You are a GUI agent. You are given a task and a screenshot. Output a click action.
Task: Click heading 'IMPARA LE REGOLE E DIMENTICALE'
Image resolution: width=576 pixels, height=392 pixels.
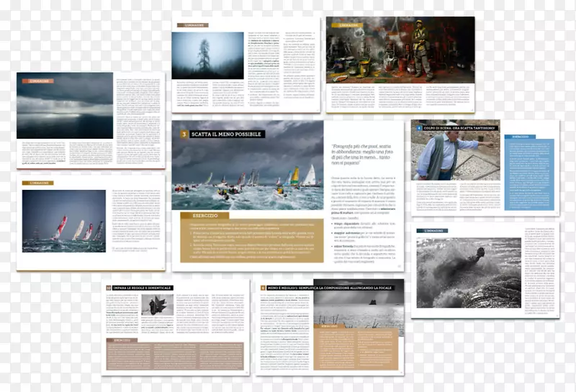pyautogui.click(x=142, y=288)
